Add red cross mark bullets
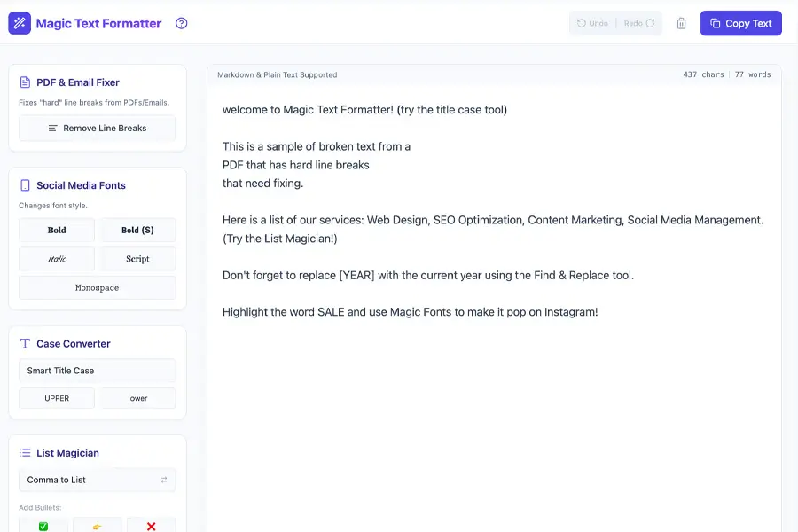This screenshot has width=798, height=532. [151, 526]
